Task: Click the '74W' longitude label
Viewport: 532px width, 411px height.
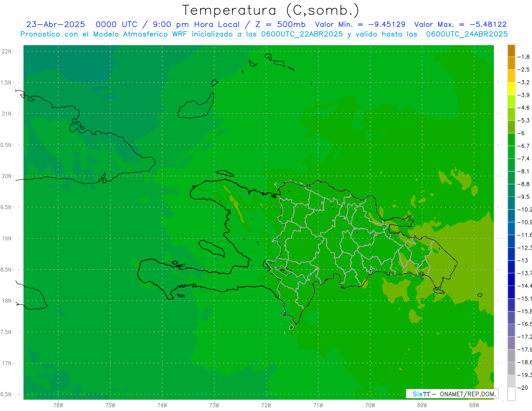Action: (162, 405)
